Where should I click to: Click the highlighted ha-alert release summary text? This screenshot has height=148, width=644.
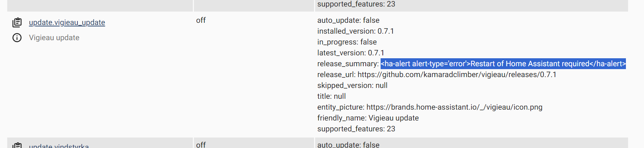(503, 64)
